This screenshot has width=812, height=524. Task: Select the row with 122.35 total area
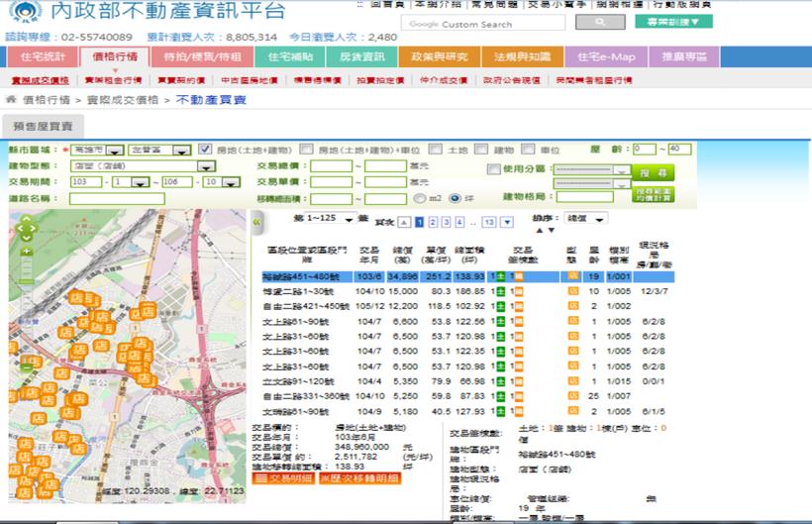(468, 352)
